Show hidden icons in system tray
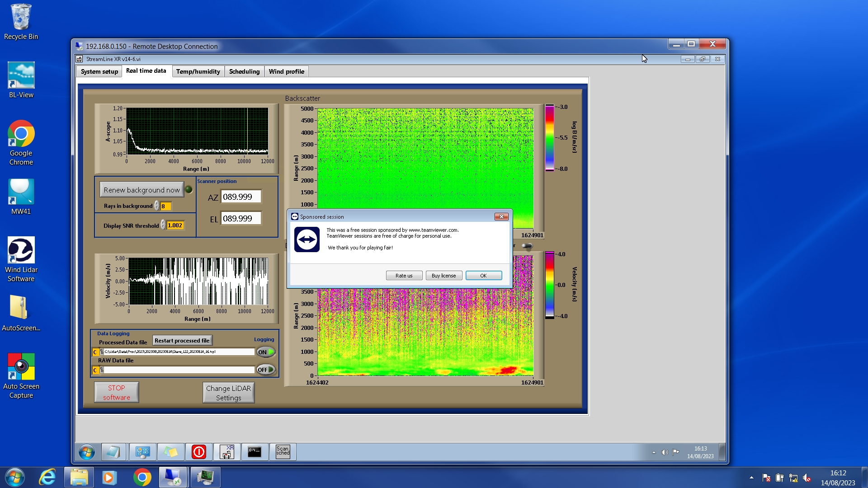 click(751, 478)
